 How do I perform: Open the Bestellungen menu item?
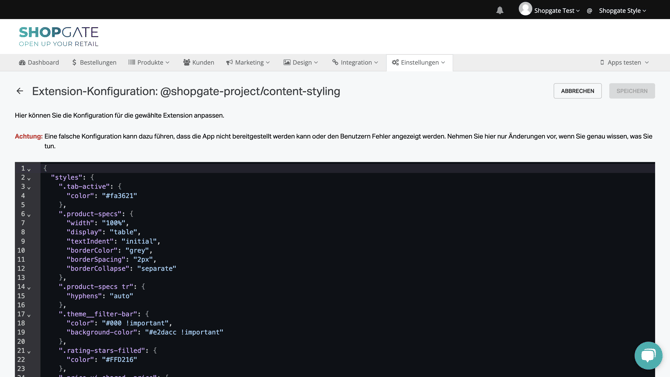click(94, 62)
